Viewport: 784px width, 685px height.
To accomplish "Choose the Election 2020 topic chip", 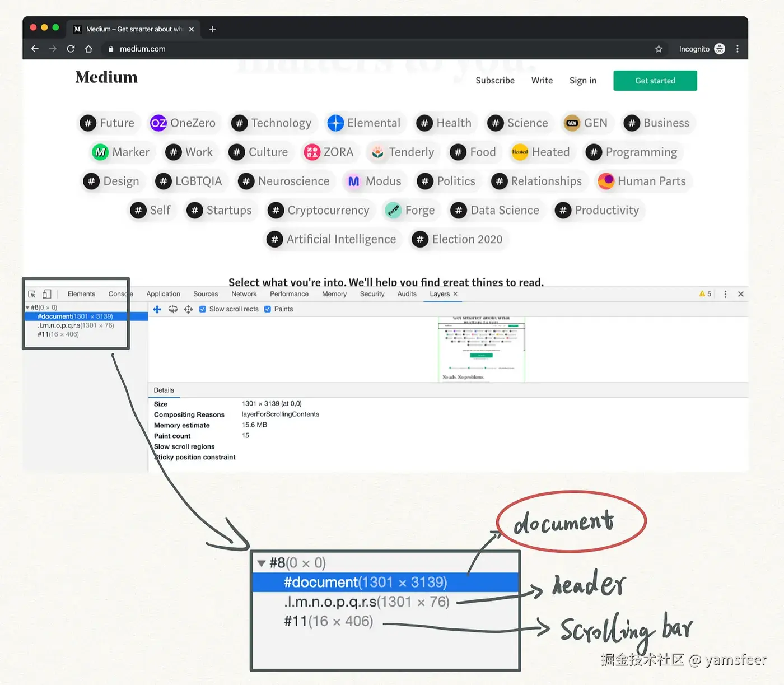I will [x=459, y=240].
